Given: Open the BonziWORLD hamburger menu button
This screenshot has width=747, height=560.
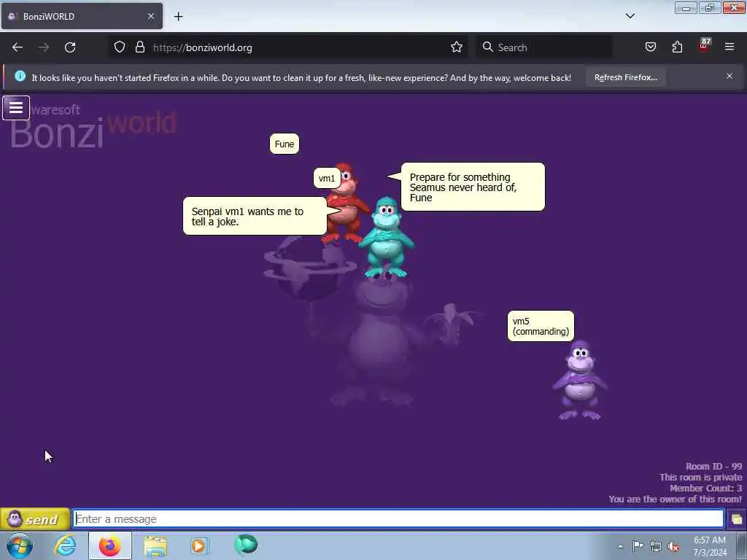Looking at the screenshot, I should pyautogui.click(x=16, y=108).
